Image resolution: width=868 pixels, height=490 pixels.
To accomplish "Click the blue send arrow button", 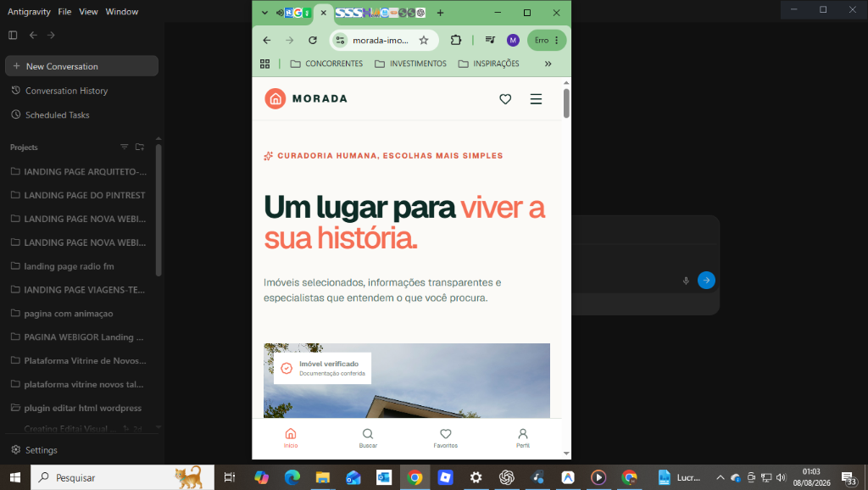I will pos(706,280).
